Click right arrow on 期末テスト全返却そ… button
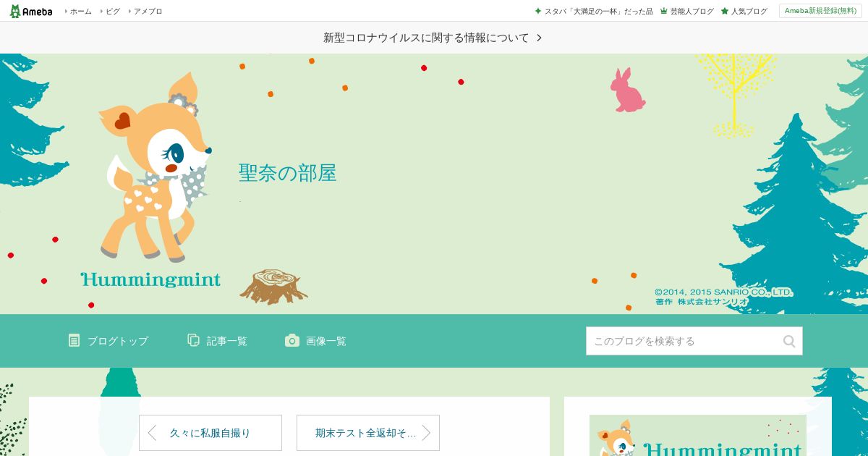 pyautogui.click(x=426, y=433)
